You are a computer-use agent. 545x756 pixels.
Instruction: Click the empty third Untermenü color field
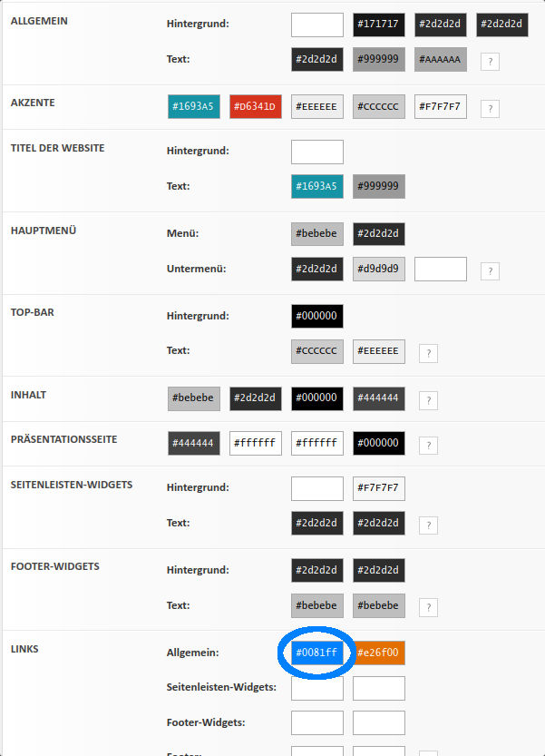[x=441, y=269]
